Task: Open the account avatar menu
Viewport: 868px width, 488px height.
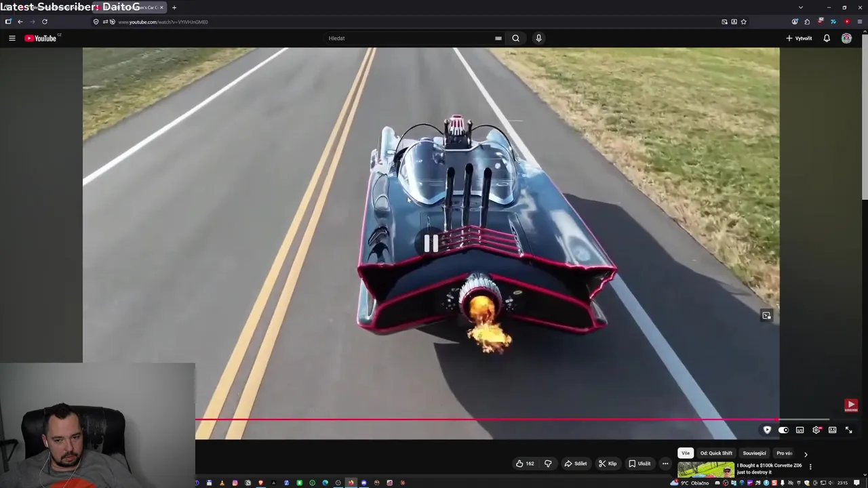Action: point(846,38)
